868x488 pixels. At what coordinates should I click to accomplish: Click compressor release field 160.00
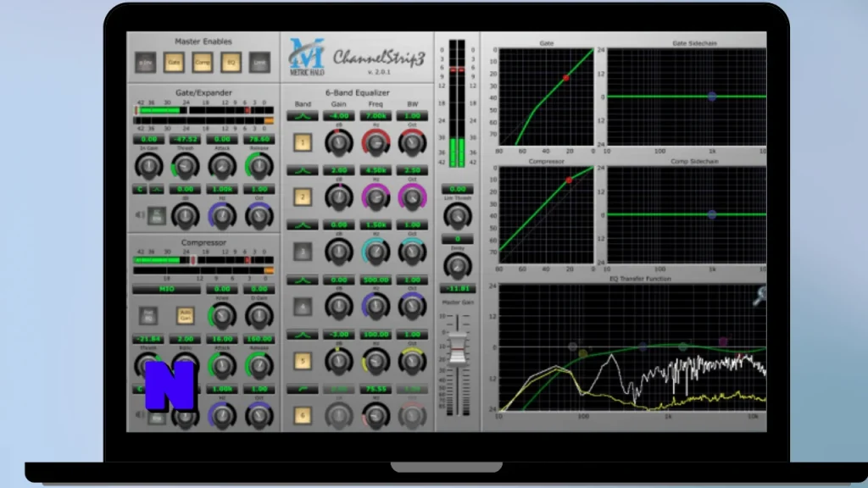coord(259,339)
